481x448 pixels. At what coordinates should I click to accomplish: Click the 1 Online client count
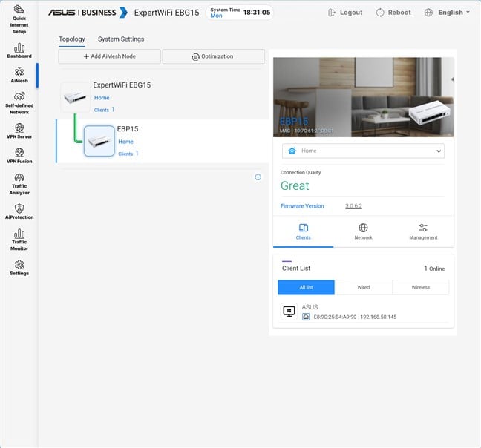point(434,269)
